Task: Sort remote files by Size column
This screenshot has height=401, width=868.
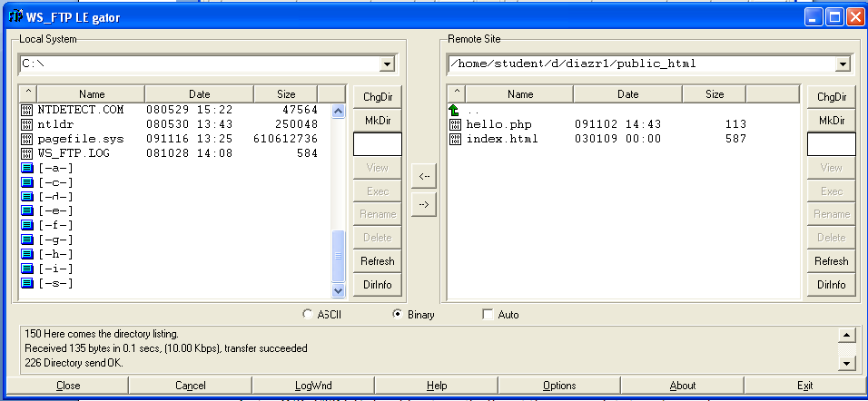Action: coord(715,93)
